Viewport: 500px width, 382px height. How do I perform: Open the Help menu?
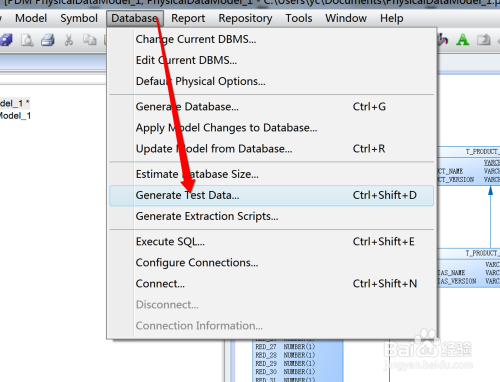pos(392,18)
